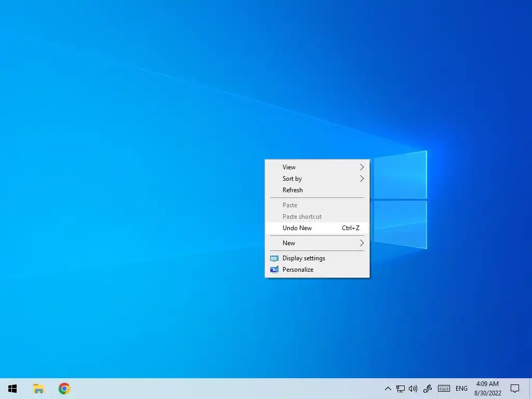Choose Refresh from the context menu

point(317,190)
